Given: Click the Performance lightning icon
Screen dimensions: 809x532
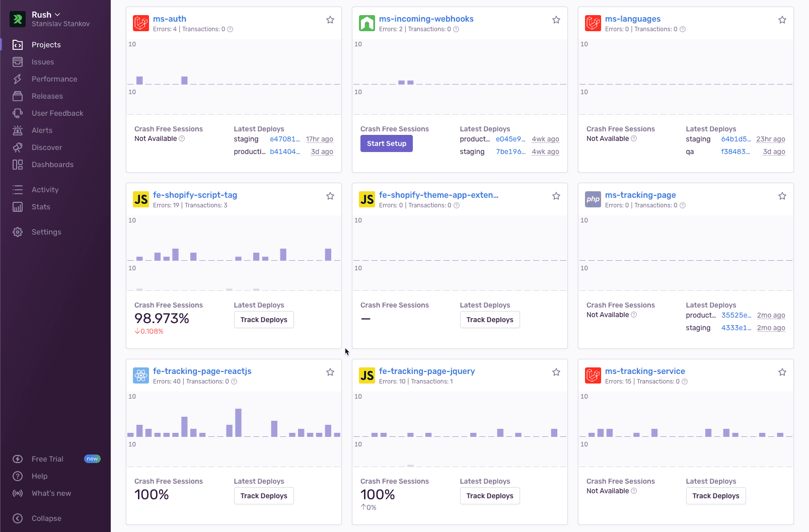Looking at the screenshot, I should tap(18, 79).
